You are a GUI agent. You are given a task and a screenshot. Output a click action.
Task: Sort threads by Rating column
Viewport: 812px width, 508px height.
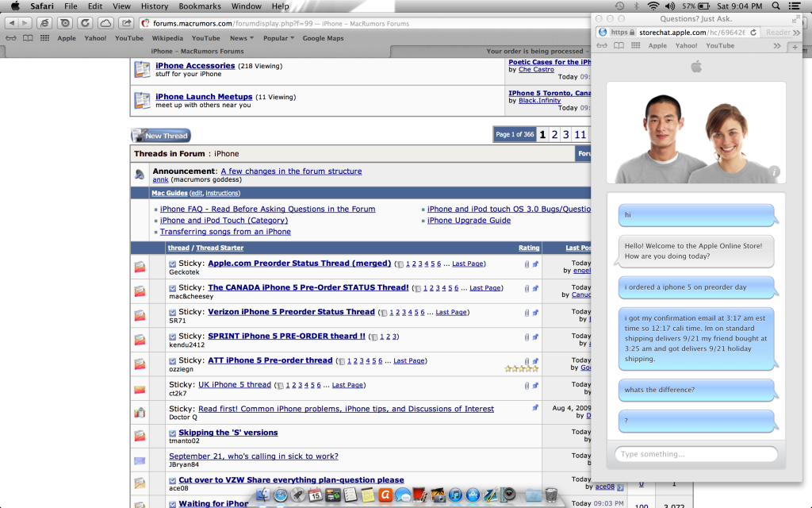[529, 248]
